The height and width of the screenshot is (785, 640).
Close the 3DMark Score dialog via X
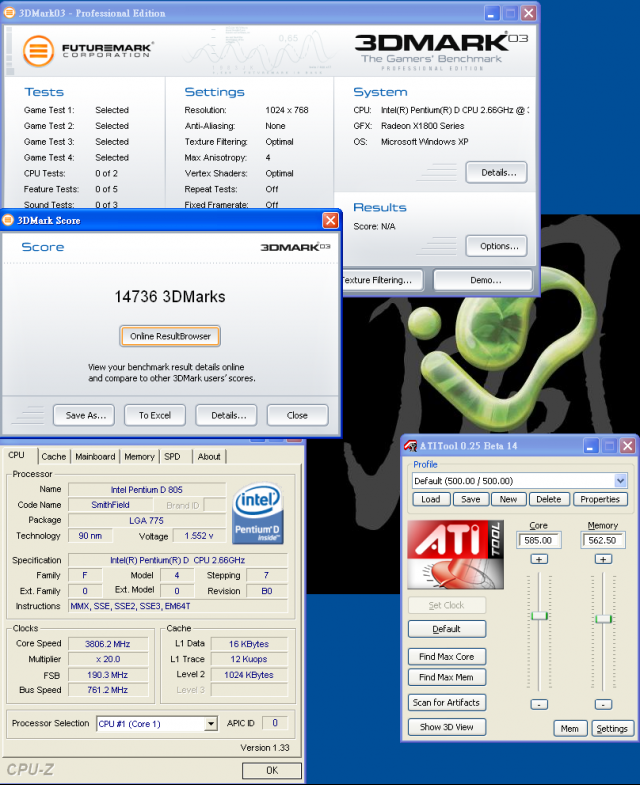[x=331, y=220]
